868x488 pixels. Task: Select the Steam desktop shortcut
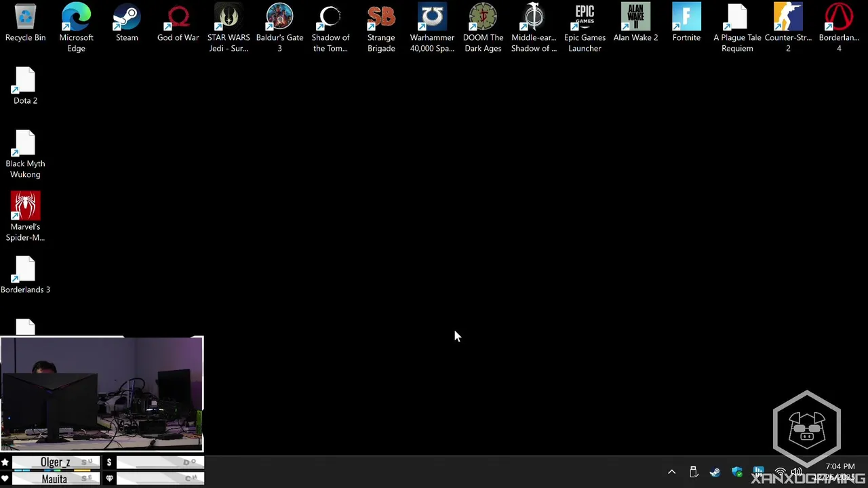(127, 22)
